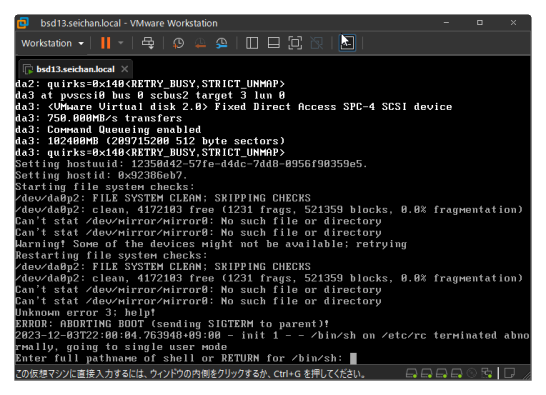Screen dimensions: 546x395
Task: Expand the power options arrow beside the pause button
Action: click(121, 43)
